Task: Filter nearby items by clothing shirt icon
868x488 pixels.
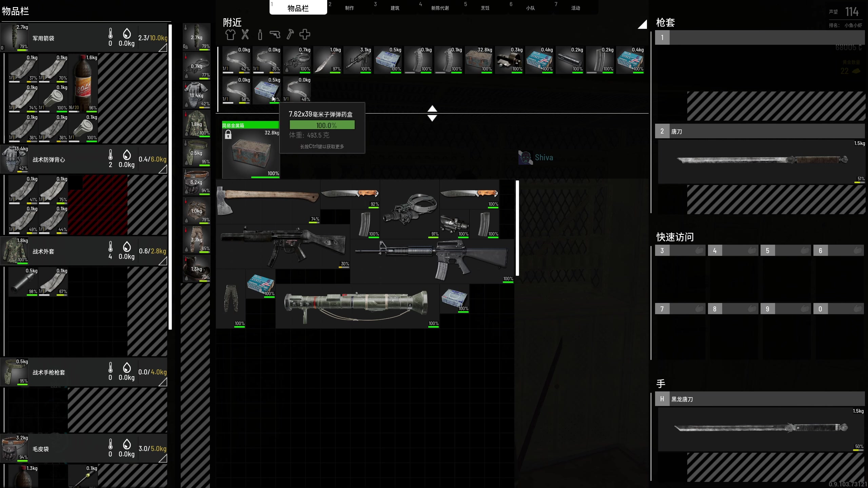Action: (230, 35)
